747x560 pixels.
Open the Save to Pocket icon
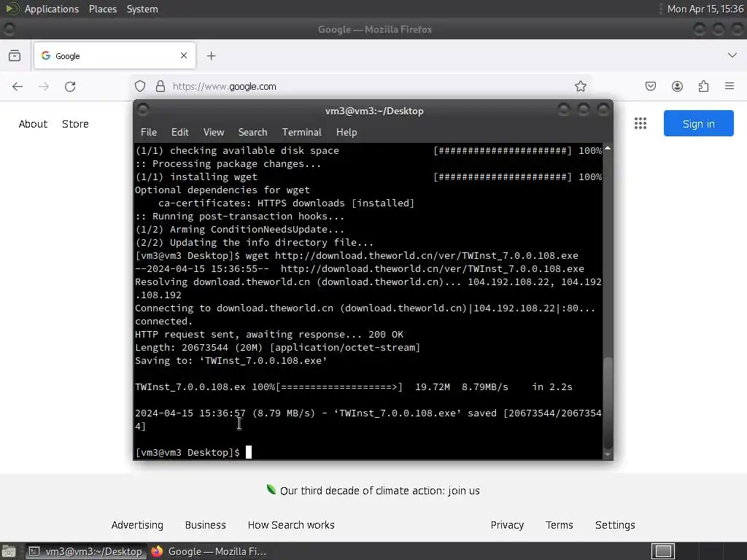pyautogui.click(x=650, y=86)
